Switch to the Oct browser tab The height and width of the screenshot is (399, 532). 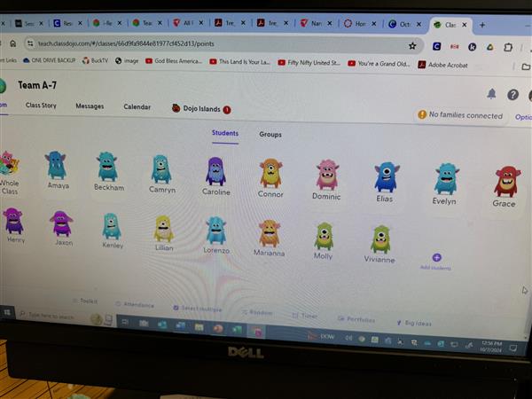[x=405, y=24]
